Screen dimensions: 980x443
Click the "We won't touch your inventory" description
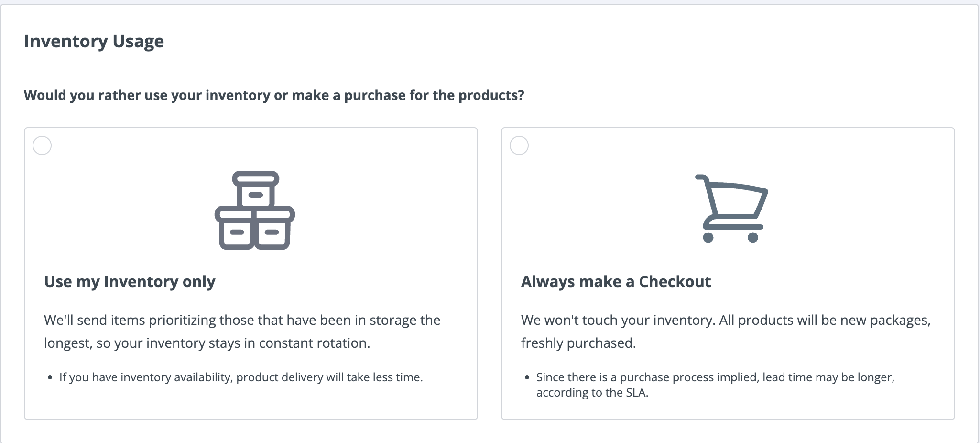click(726, 332)
